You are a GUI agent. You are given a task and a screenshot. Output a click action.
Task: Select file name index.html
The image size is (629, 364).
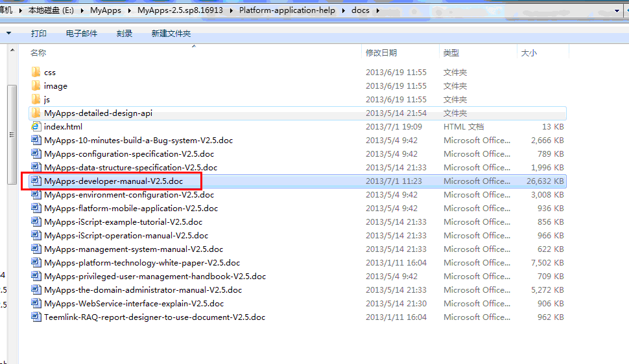[x=63, y=127]
